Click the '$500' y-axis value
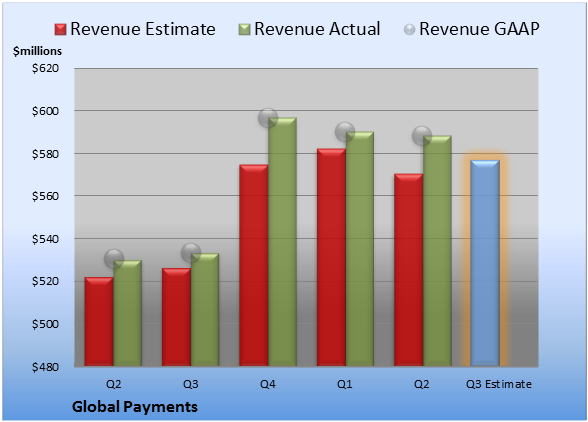Image resolution: width=588 pixels, height=422 pixels. coord(45,324)
